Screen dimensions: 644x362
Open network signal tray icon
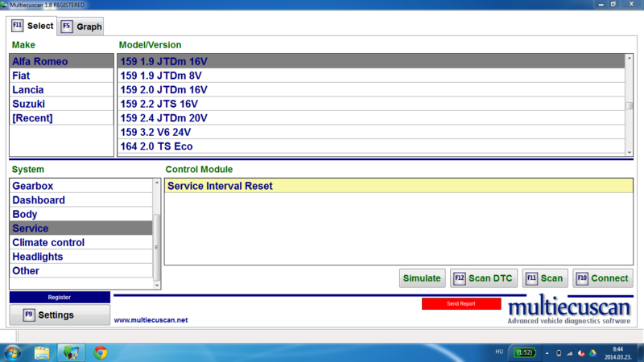(x=570, y=353)
